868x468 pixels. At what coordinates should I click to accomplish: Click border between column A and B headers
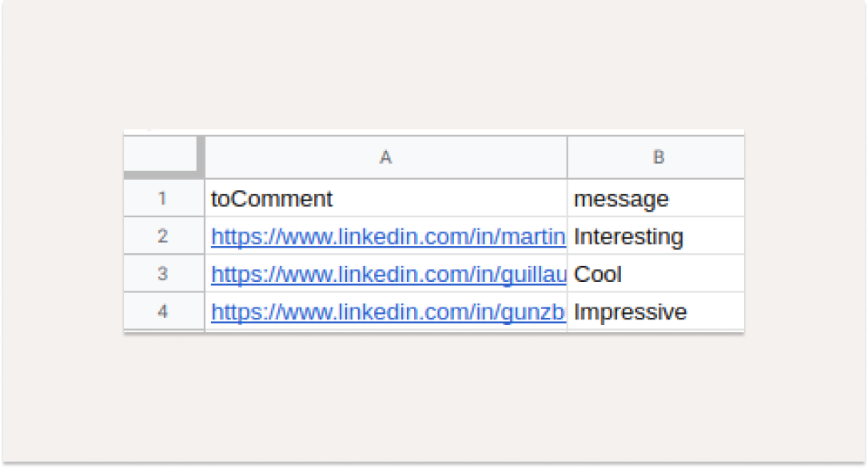(567, 157)
